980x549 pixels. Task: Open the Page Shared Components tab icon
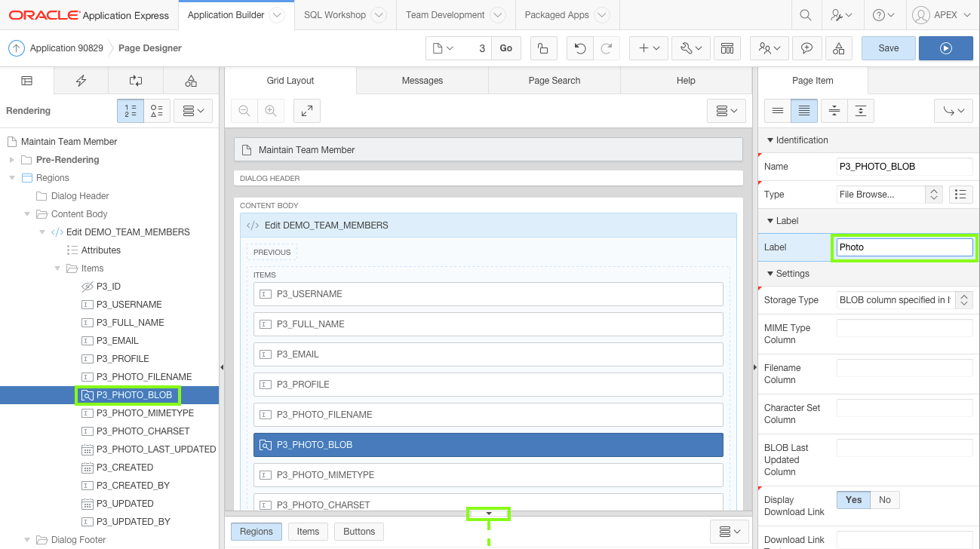coord(191,81)
